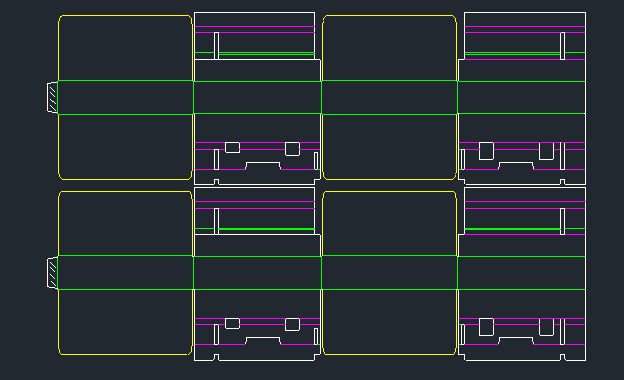Pick the trapezoid notch in the upper-left die flap
Image resolution: width=624 pixels, height=380 pixels.
pyautogui.click(x=263, y=166)
